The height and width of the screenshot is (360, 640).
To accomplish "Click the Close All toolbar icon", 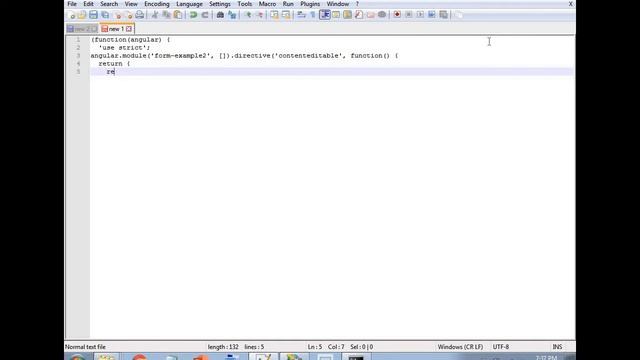I will tap(129, 15).
